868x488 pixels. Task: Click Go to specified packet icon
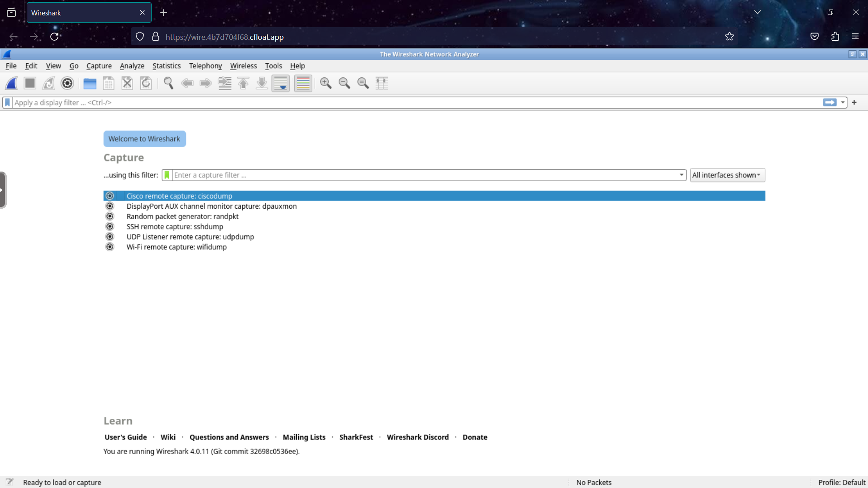[x=224, y=83]
